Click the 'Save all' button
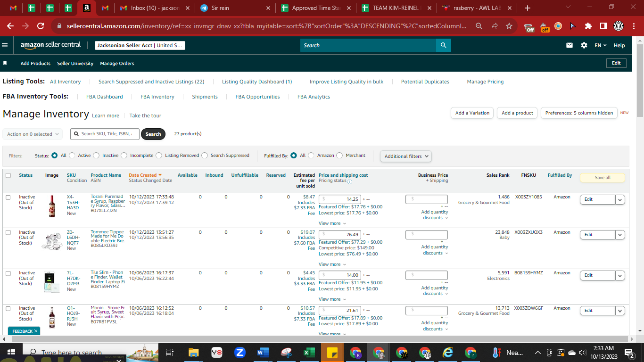The image size is (644, 362). click(603, 178)
